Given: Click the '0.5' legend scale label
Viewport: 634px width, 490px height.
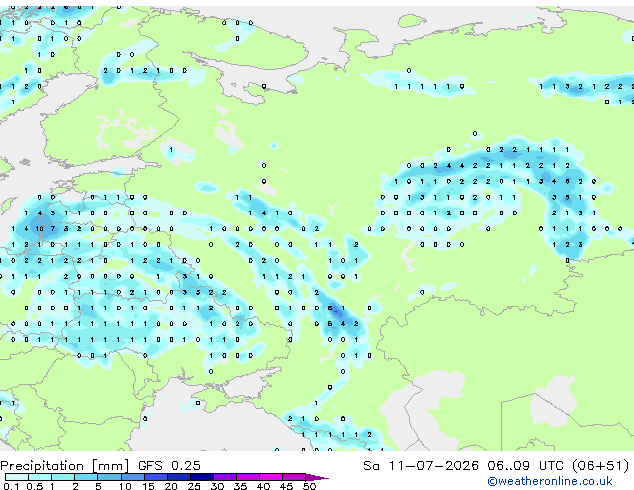Looking at the screenshot, I should (x=35, y=486).
